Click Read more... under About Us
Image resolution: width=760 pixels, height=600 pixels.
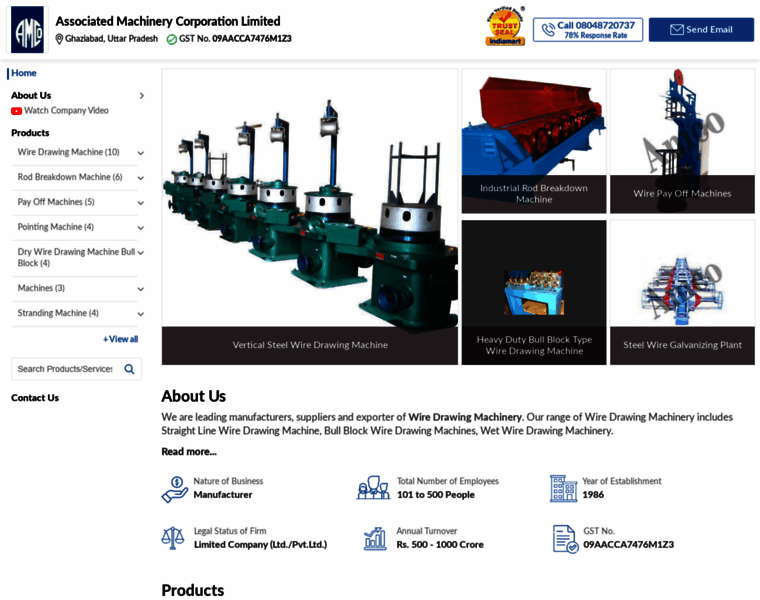pyautogui.click(x=189, y=452)
